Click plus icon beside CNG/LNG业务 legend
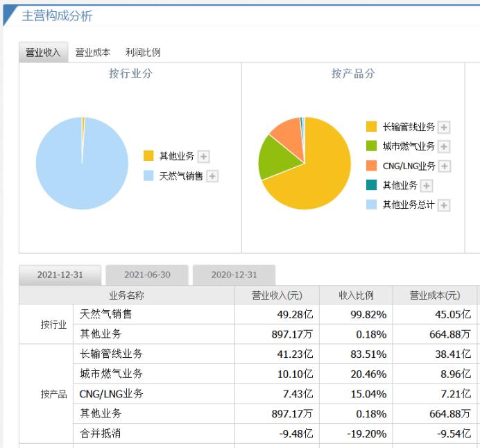This screenshot has width=480, height=448. [445, 166]
